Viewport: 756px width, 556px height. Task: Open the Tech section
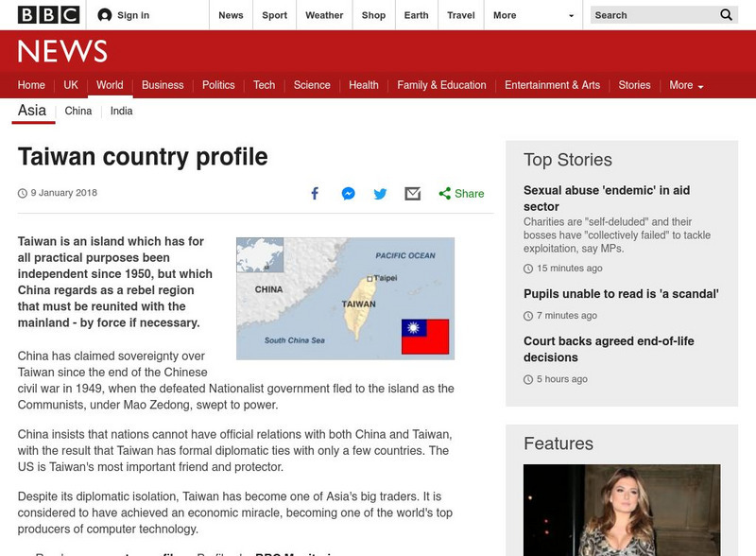tap(265, 85)
